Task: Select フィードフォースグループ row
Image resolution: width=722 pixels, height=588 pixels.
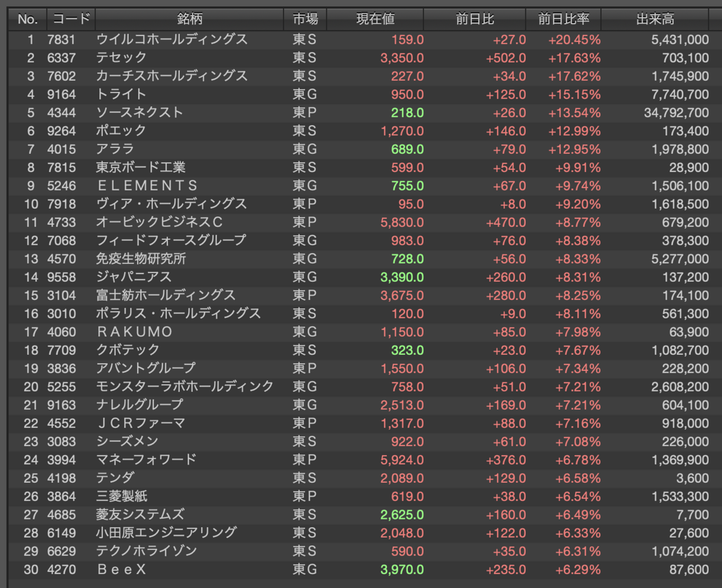Action: click(x=360, y=240)
